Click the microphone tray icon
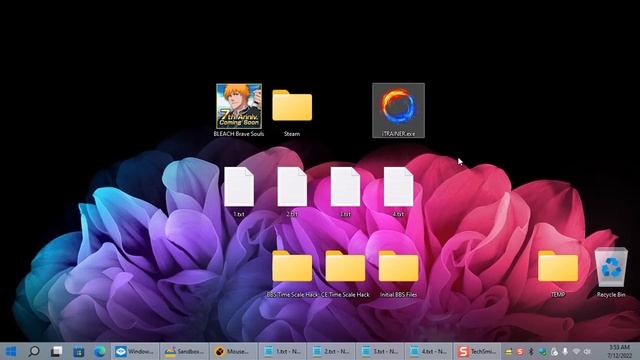 coord(565,351)
